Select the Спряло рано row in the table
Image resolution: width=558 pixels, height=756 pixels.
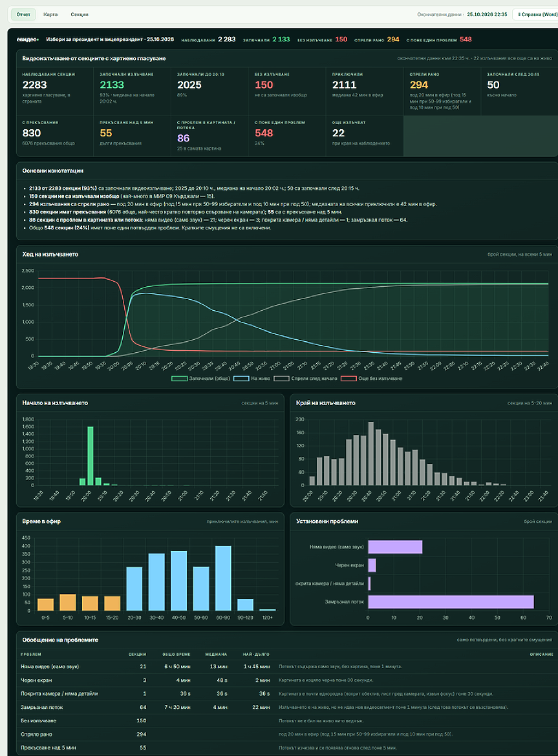pyautogui.click(x=287, y=734)
